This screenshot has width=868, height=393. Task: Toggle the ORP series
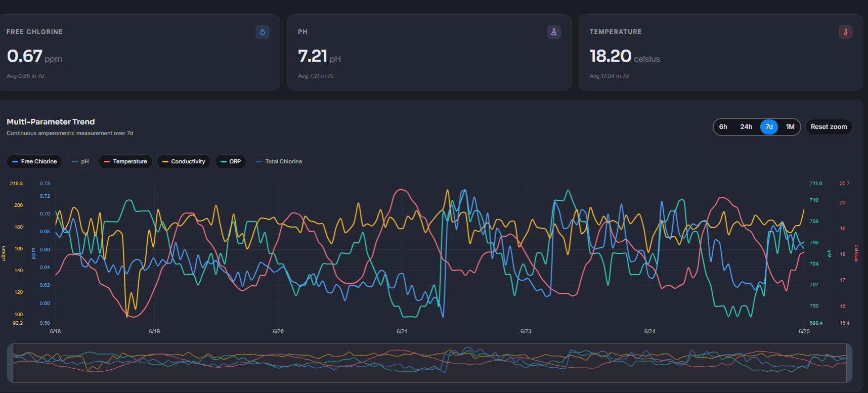pos(231,161)
